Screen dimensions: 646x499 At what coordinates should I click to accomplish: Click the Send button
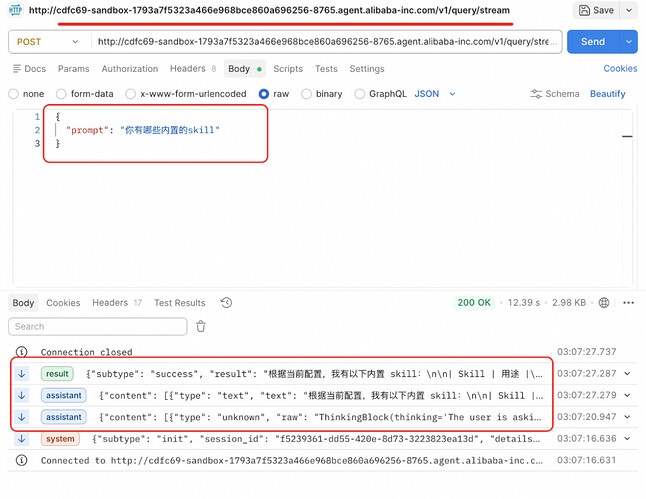tap(593, 42)
